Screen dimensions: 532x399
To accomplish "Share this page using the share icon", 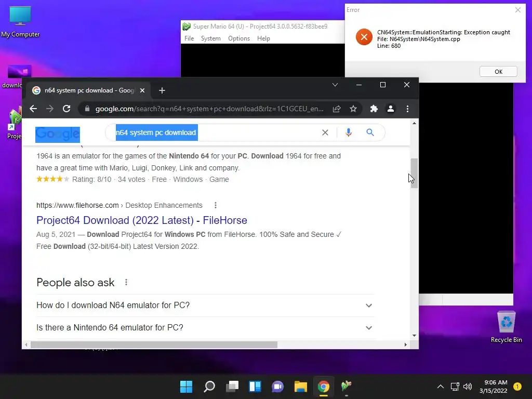I will point(337,109).
